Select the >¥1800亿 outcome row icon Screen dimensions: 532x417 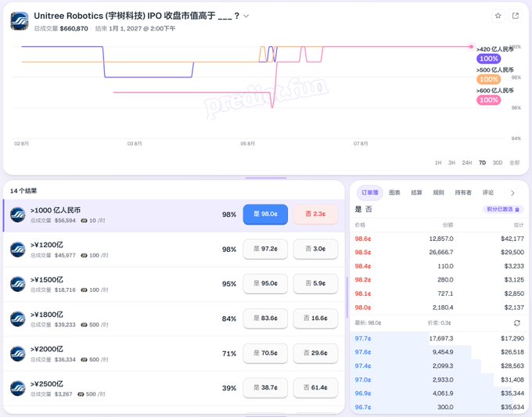tap(18, 319)
